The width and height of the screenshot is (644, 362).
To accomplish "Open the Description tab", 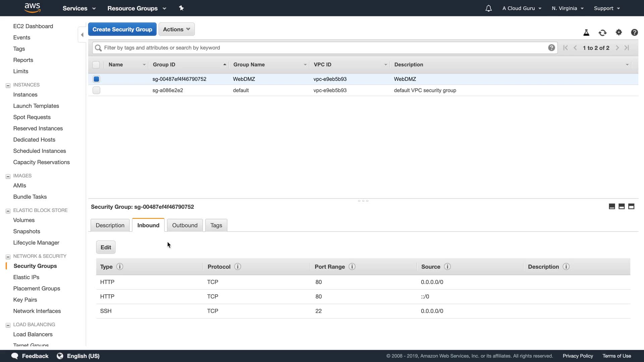I will pos(110,225).
